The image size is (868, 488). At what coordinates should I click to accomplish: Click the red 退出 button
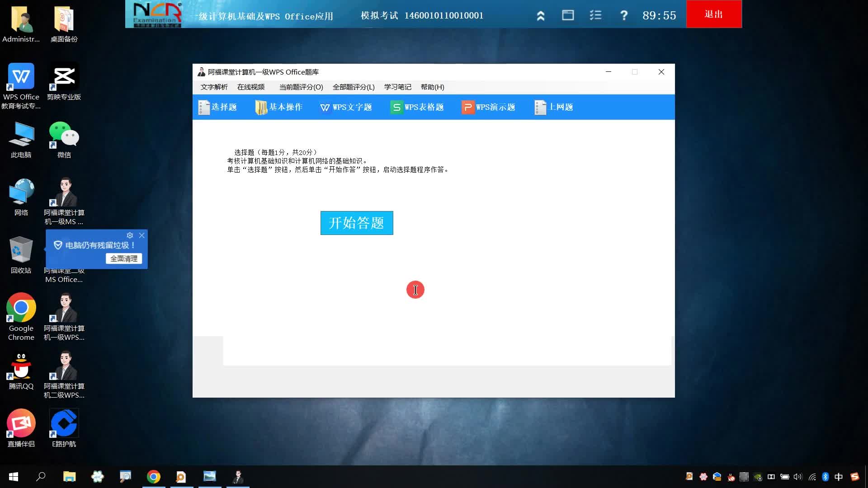[x=714, y=14]
